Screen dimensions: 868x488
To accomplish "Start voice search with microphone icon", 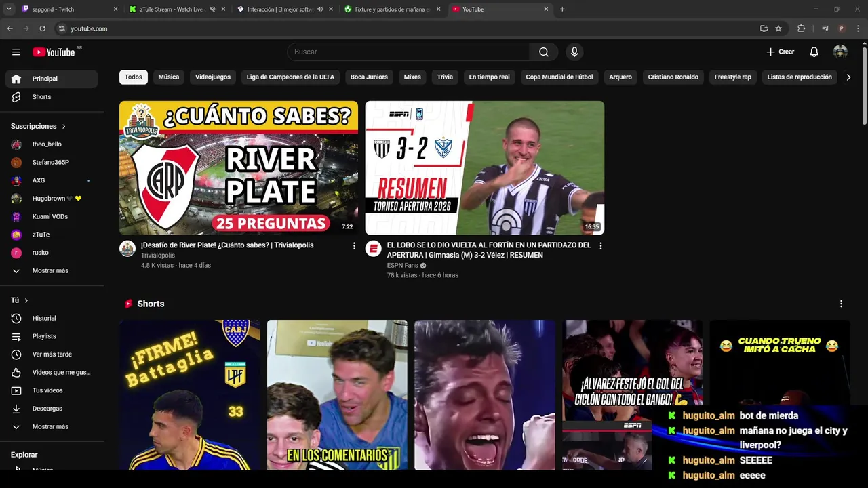I will pos(574,52).
